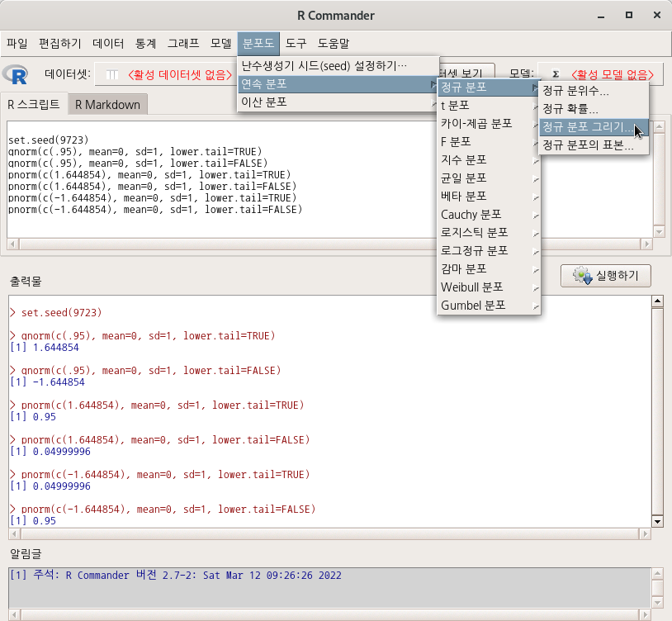
Task: Click output value 1.644854 result line
Action: coord(45,348)
